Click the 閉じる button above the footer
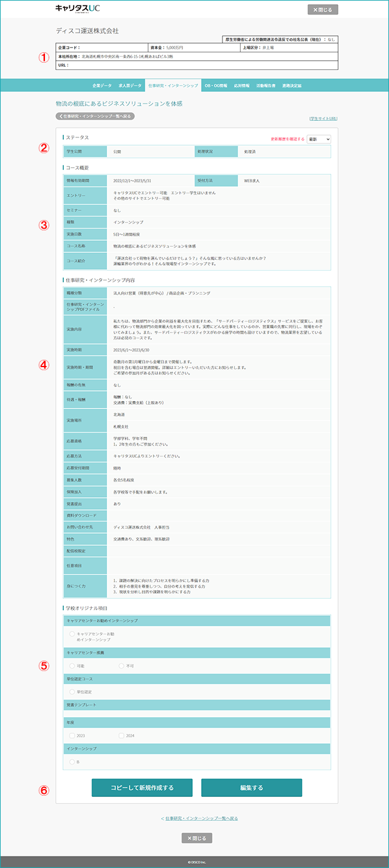Image resolution: width=389 pixels, height=868 pixels. tap(197, 838)
